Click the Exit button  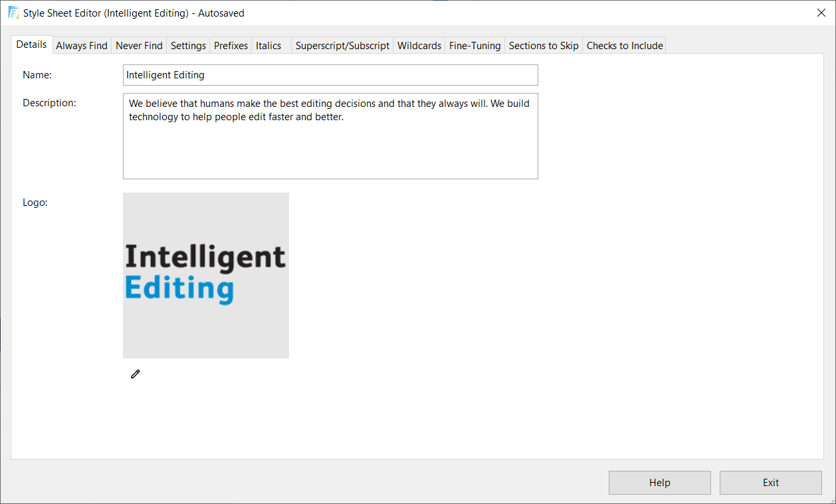771,483
